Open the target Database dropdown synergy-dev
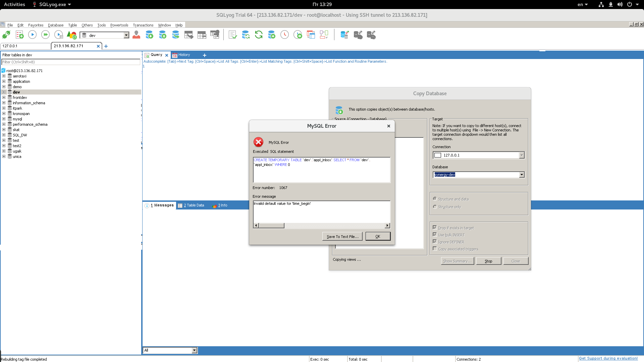The height and width of the screenshot is (362, 644). 522,175
